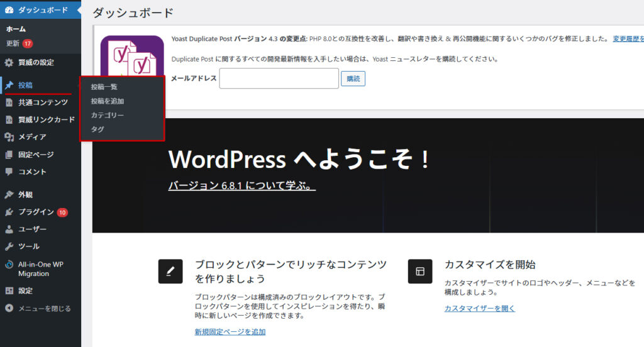This screenshot has height=347, width=644.
Task: Select 投稿一覧 from the flyout submenu
Action: pyautogui.click(x=104, y=87)
